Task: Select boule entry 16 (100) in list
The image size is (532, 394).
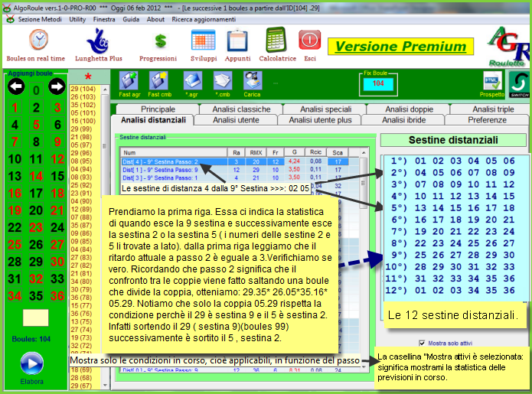Action: [83, 121]
